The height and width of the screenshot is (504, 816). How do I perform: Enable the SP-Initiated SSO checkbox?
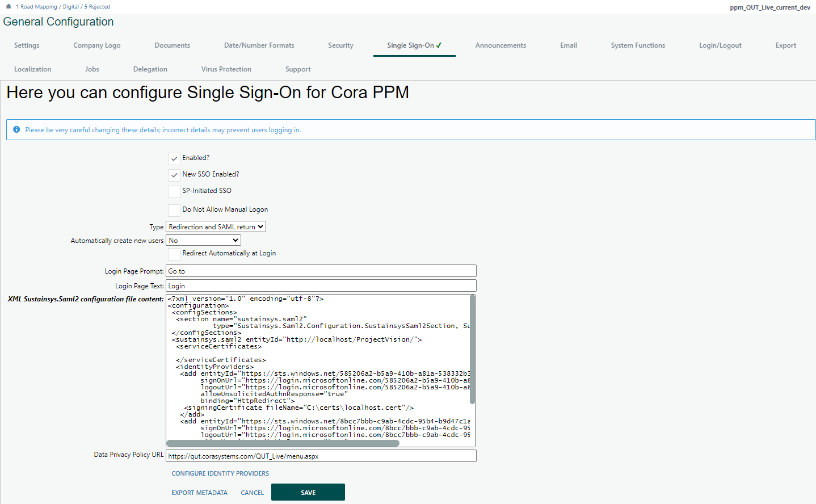click(x=174, y=191)
